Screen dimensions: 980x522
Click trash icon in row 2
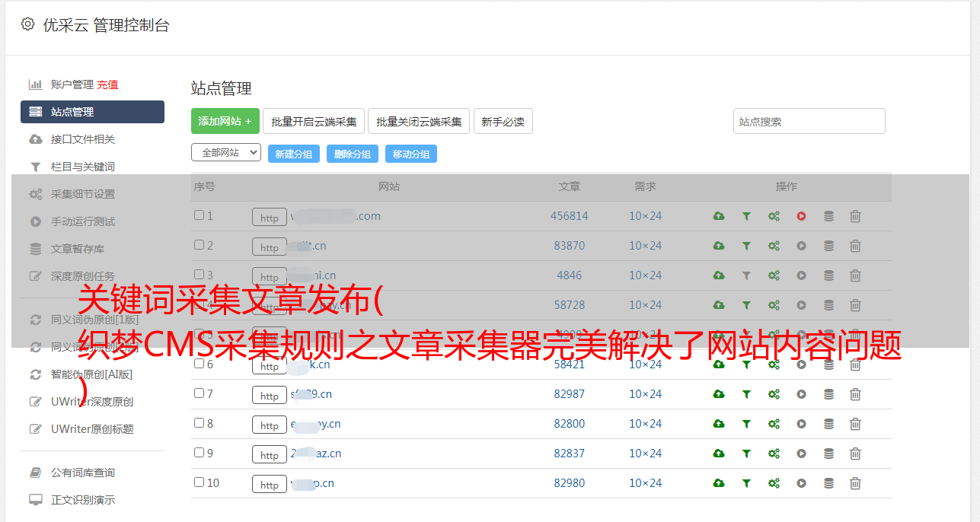pos(855,246)
